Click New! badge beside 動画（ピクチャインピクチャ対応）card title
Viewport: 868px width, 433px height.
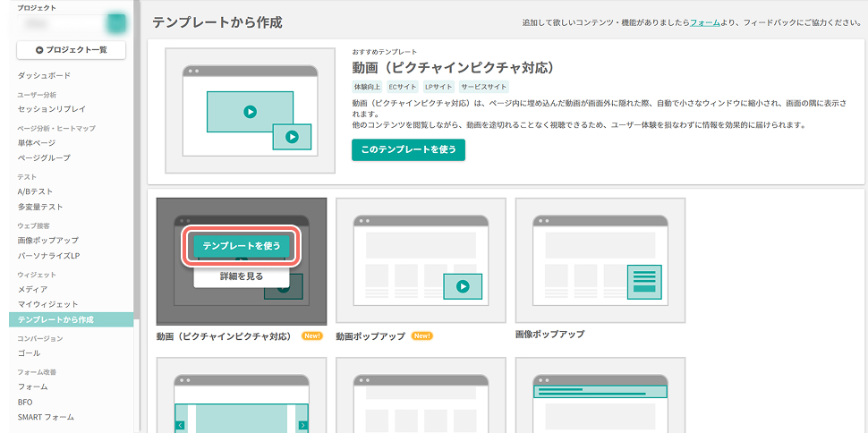(312, 336)
